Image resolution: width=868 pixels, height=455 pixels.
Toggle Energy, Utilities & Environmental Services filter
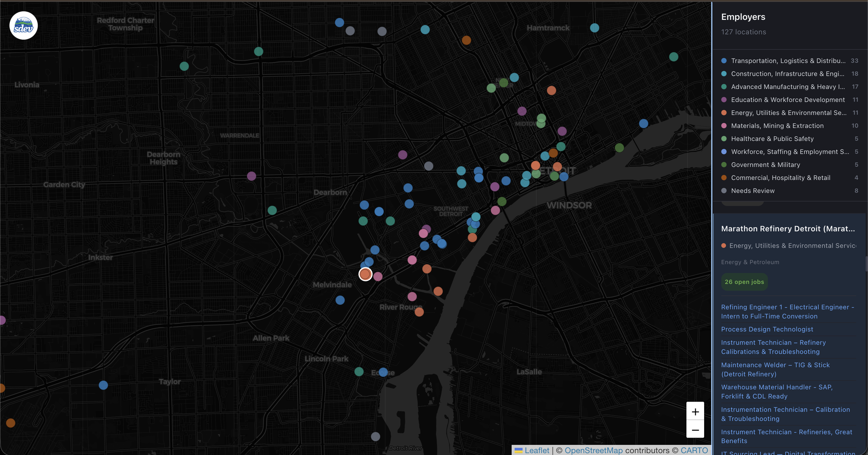790,113
